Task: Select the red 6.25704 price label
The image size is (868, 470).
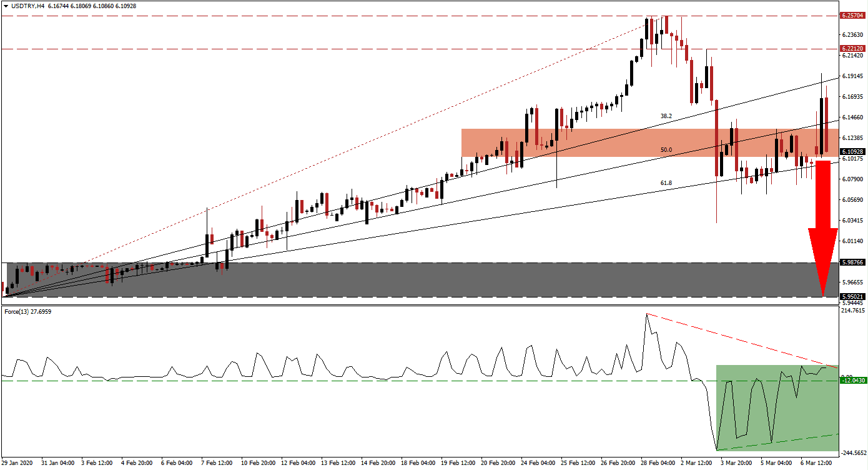Action: pyautogui.click(x=852, y=15)
